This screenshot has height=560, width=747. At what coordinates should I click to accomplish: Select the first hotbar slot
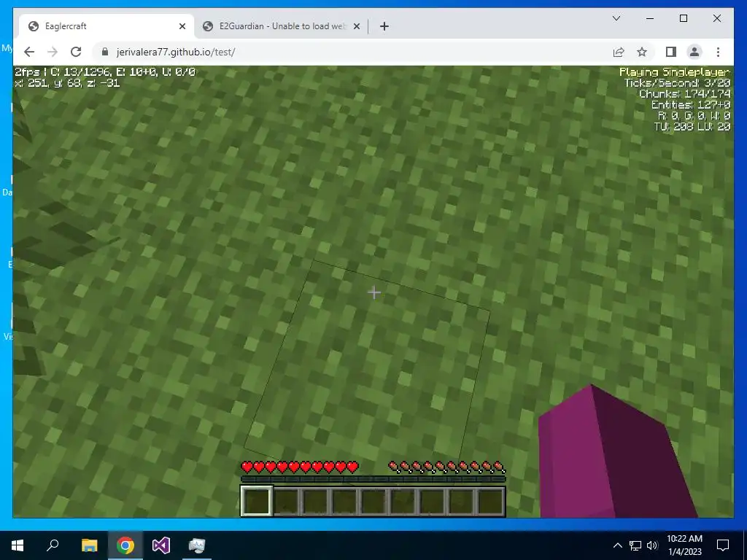pos(256,501)
